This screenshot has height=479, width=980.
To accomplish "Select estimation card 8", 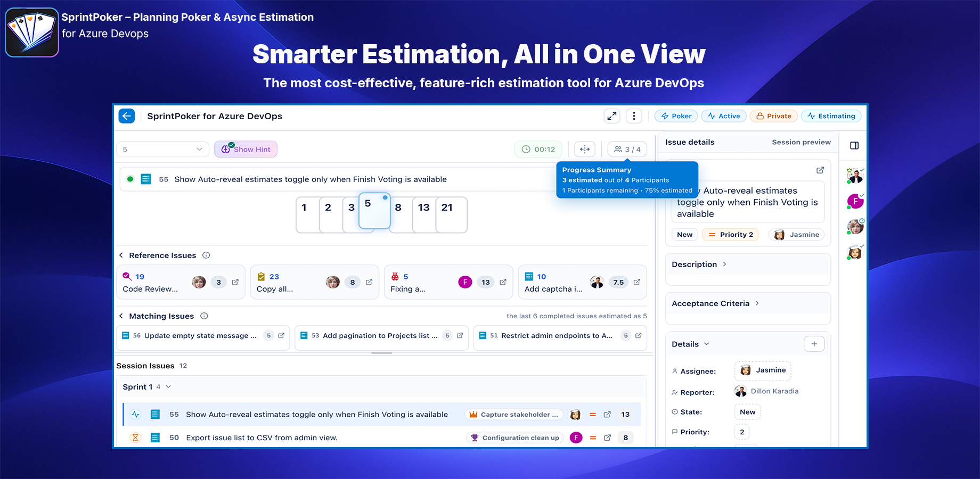I will [402, 214].
